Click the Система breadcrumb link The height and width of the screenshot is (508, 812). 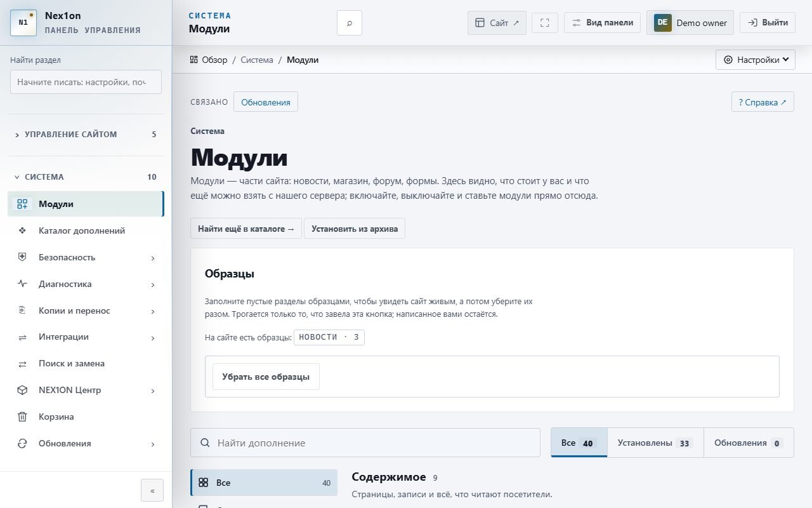[257, 60]
